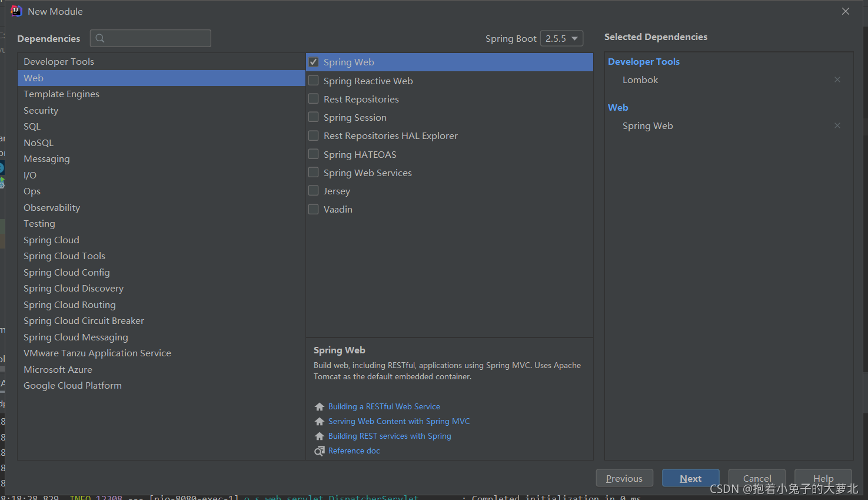Select the SQL category

point(161,127)
